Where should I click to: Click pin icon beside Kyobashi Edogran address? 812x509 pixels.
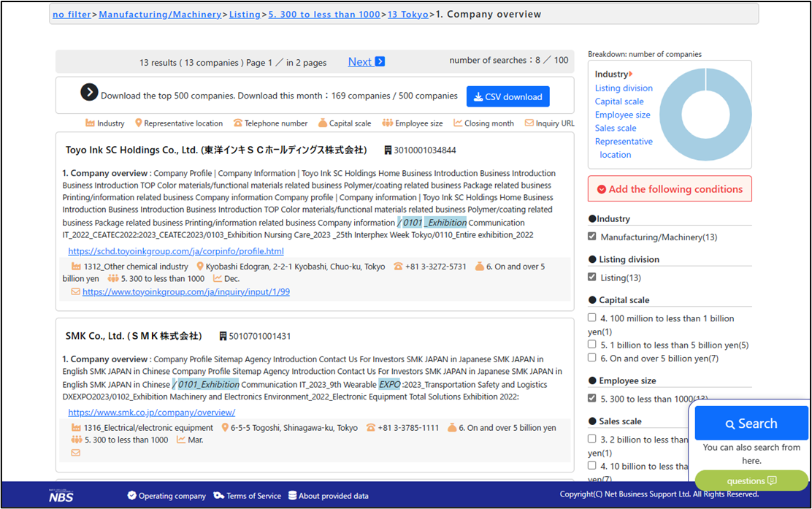(x=200, y=266)
